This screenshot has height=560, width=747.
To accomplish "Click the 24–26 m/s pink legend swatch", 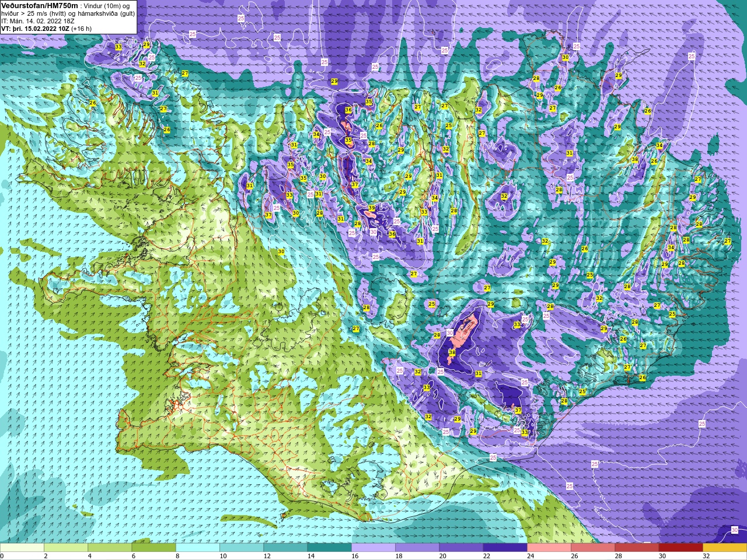I will click(x=549, y=548).
